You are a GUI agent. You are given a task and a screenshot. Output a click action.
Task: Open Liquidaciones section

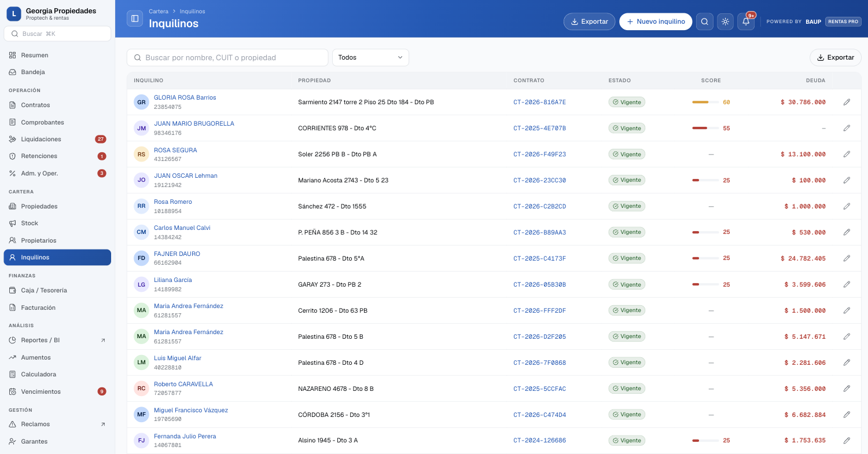[57, 139]
